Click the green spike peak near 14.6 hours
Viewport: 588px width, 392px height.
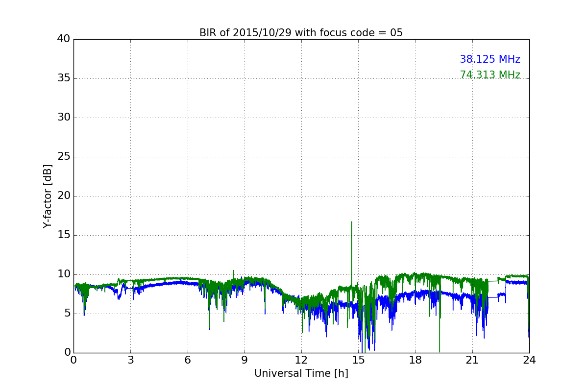pyautogui.click(x=351, y=222)
